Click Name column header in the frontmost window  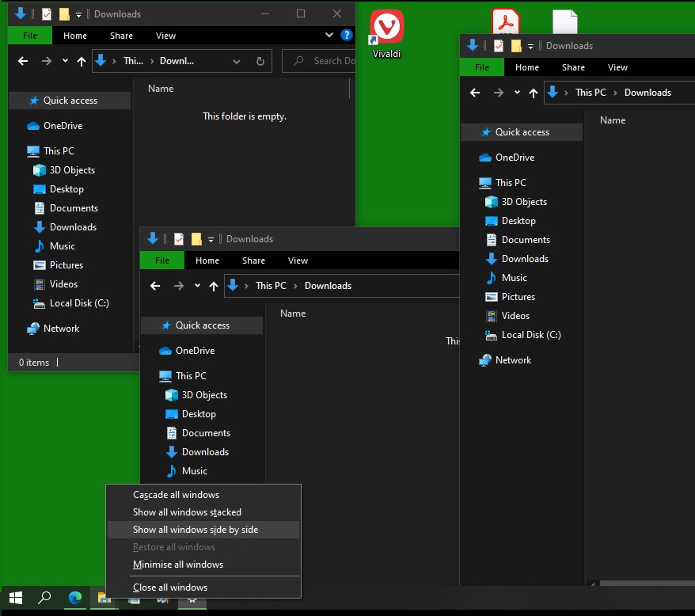click(613, 120)
